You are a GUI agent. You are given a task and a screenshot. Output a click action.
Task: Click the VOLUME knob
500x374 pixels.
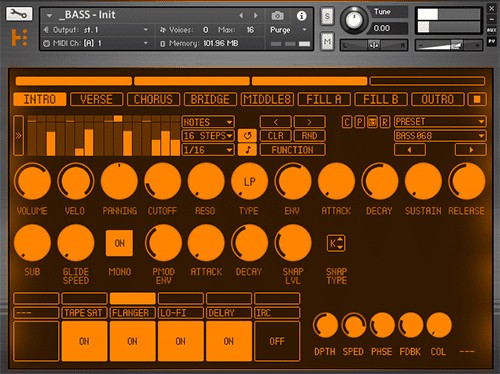point(32,182)
